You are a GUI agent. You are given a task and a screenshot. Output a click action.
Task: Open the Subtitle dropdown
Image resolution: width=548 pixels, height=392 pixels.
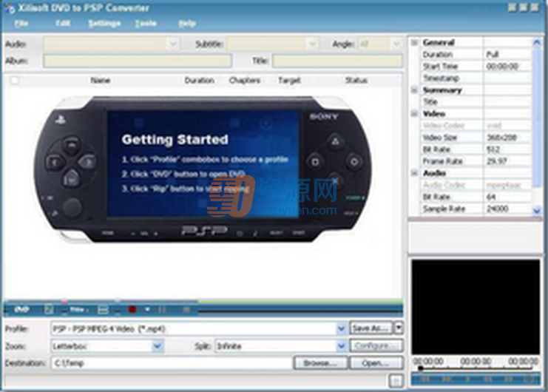pos(312,44)
